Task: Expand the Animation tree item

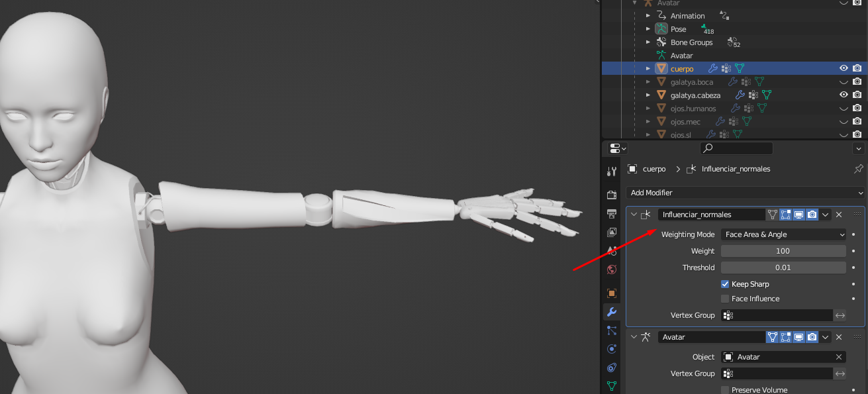Action: click(648, 15)
